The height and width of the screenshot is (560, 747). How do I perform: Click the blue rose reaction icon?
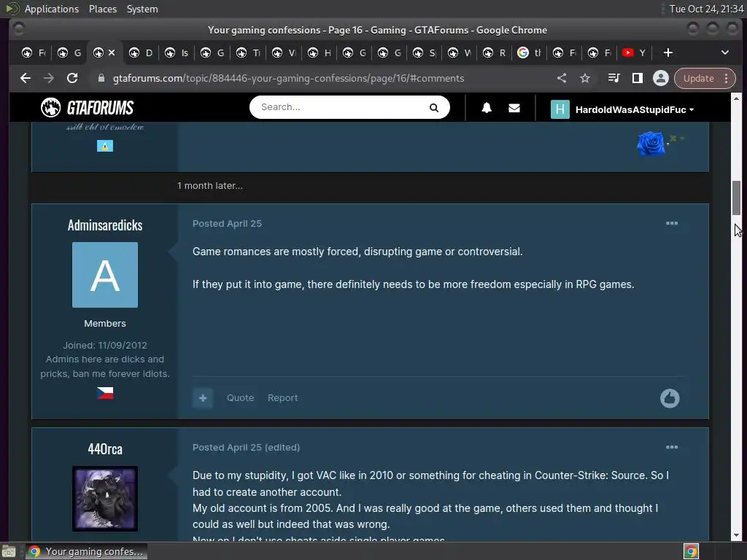650,143
